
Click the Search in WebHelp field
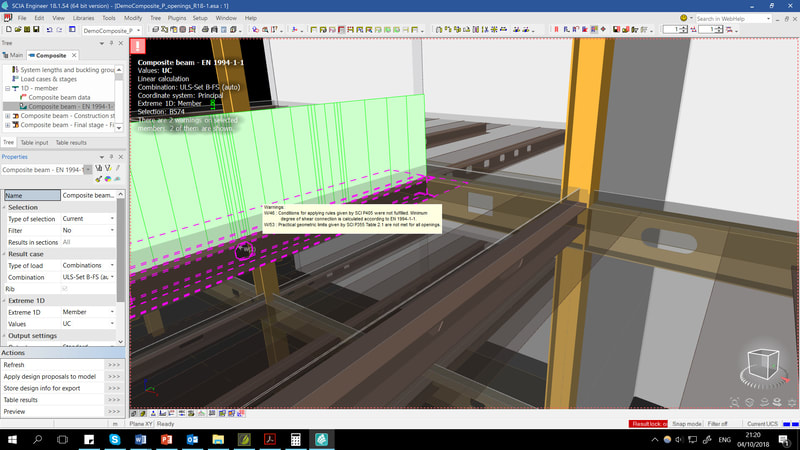[731, 19]
